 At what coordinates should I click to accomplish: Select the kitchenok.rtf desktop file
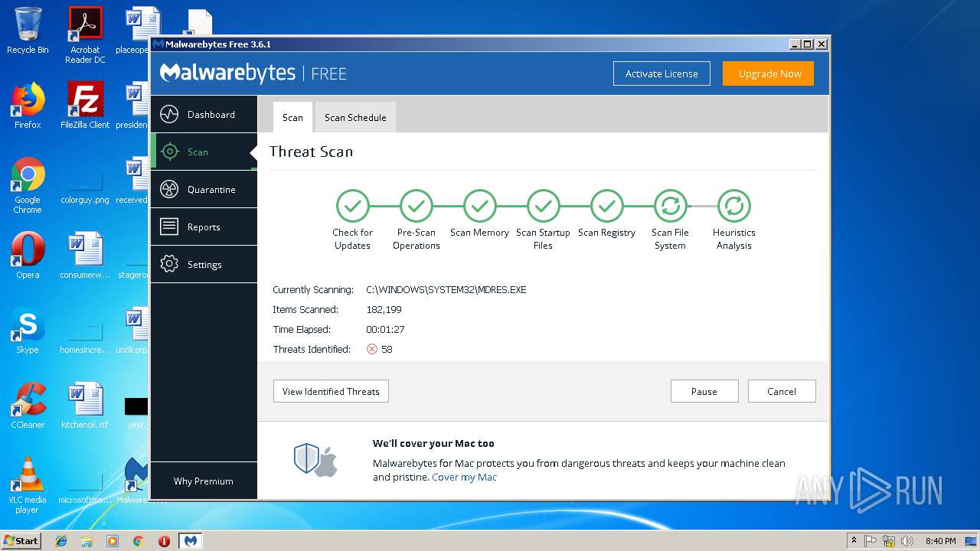[x=85, y=406]
